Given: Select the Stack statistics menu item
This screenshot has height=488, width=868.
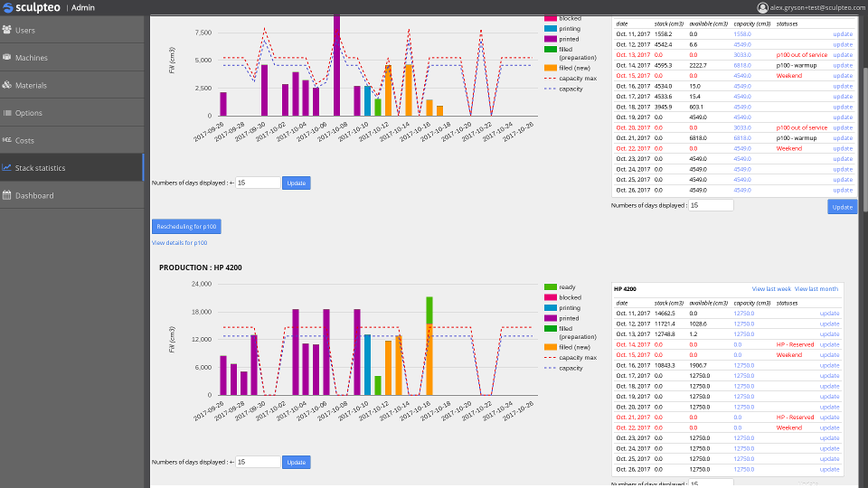Looking at the screenshot, I should pyautogui.click(x=72, y=168).
